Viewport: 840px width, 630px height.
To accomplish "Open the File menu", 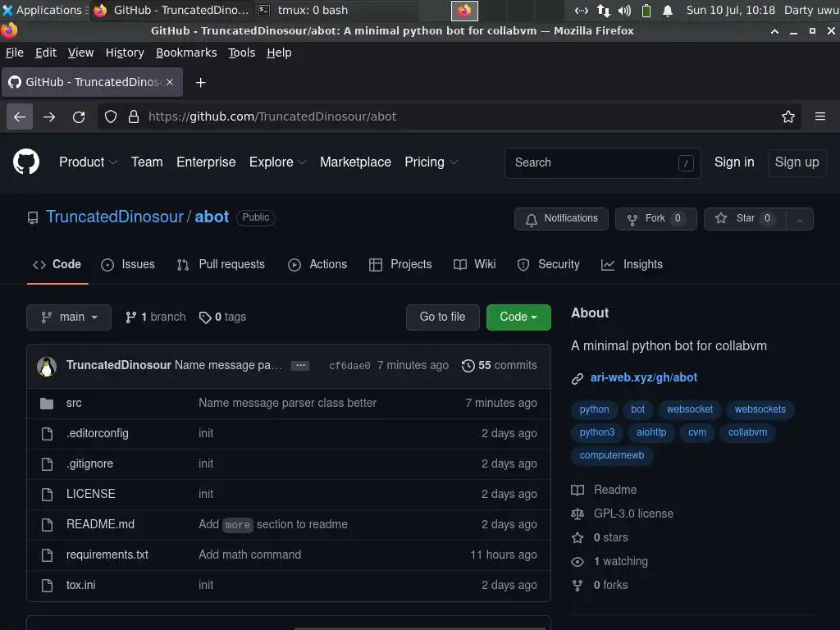I will pyautogui.click(x=15, y=52).
